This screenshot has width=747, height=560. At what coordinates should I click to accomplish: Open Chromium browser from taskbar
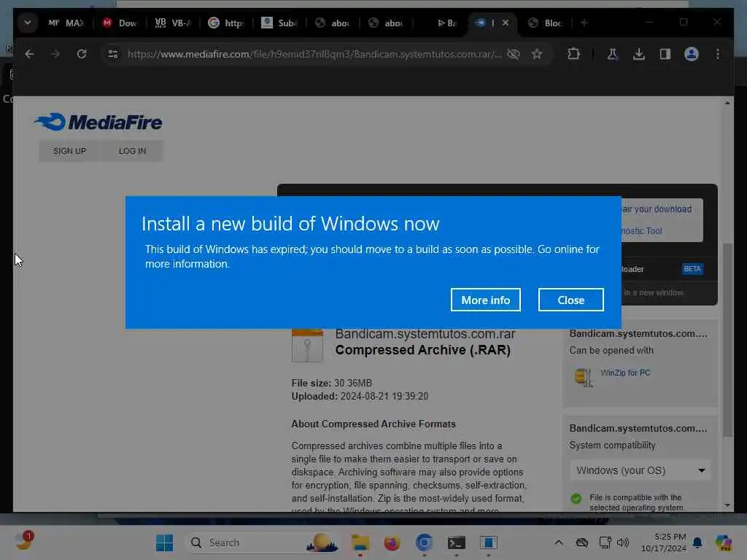pos(424,542)
